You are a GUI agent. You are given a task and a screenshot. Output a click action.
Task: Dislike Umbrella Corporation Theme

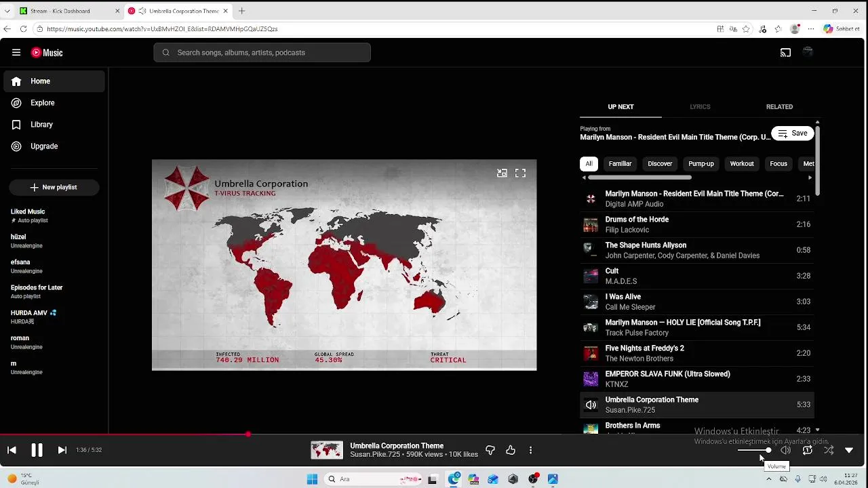(490, 450)
